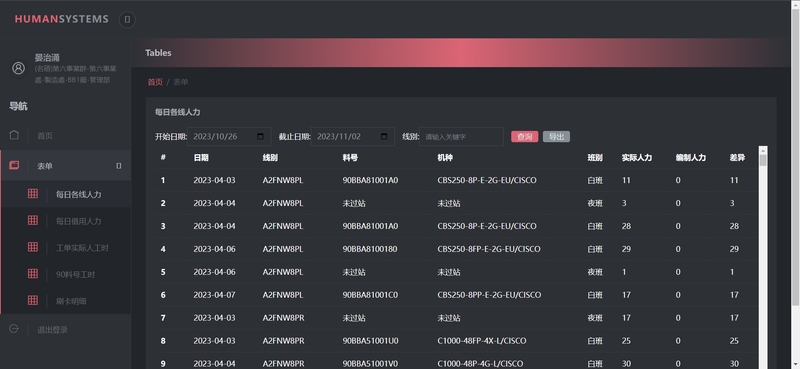Click the 开始日期 date field
Screen dimensions: 800x369
tap(229, 137)
